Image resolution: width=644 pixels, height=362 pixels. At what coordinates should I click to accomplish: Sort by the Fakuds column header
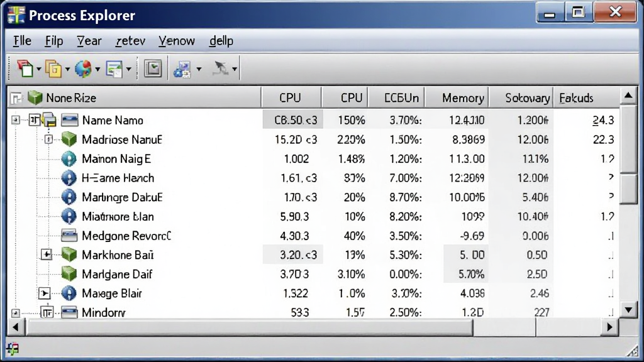click(x=587, y=97)
